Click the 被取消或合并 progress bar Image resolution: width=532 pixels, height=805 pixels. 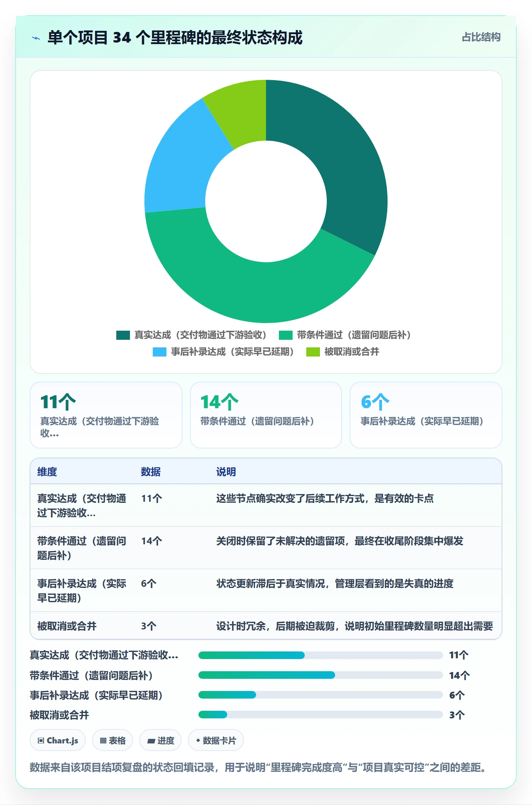tap(320, 715)
